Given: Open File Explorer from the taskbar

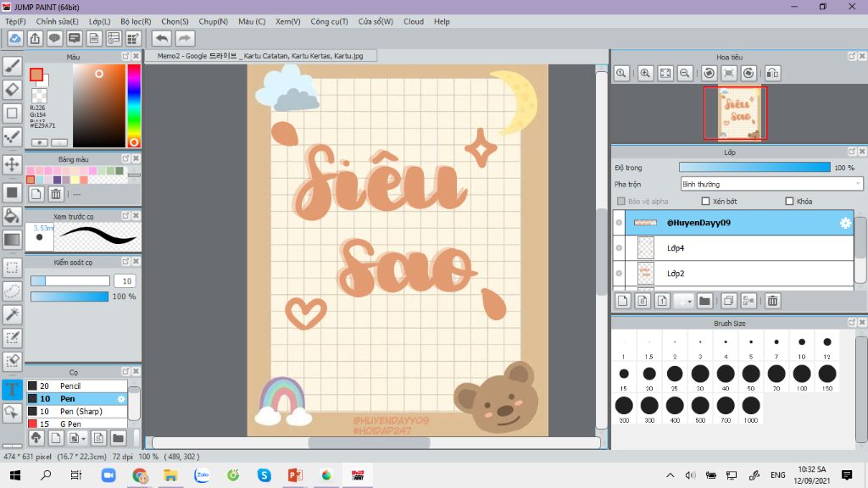Looking at the screenshot, I should point(170,474).
